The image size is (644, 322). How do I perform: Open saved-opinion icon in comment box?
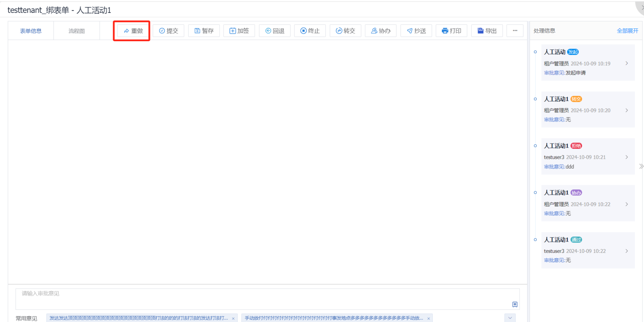[515, 304]
